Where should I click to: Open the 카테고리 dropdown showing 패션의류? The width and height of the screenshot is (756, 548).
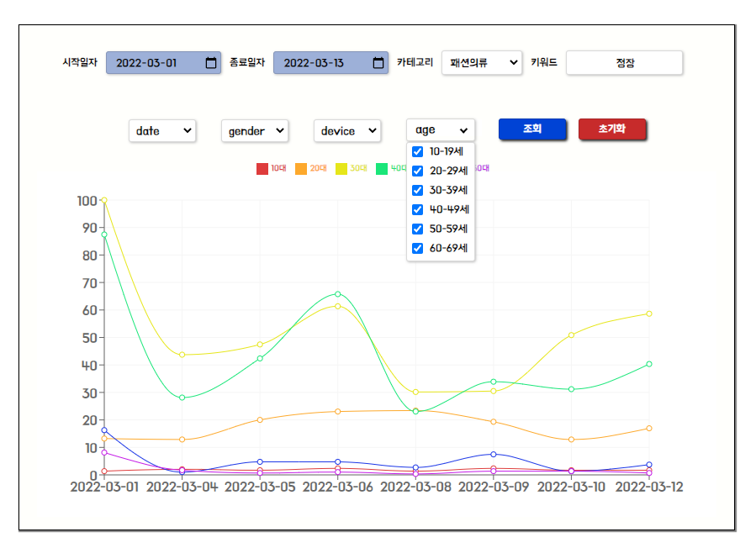[x=481, y=62]
